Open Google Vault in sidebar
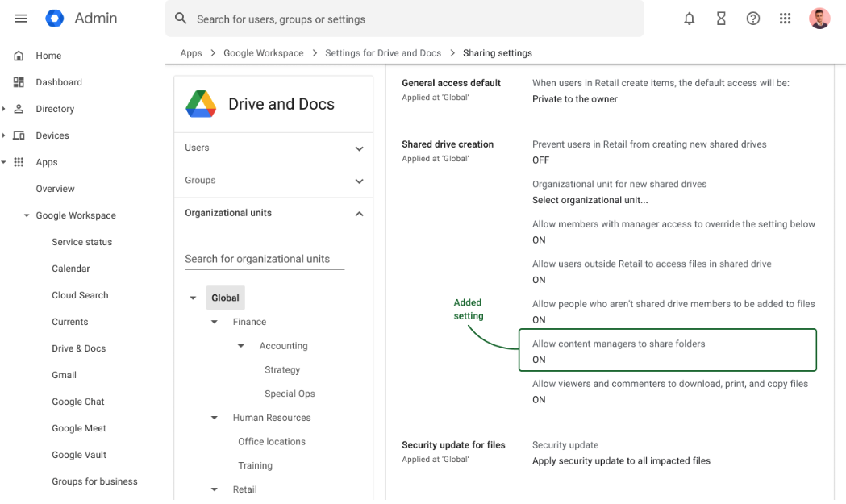The width and height of the screenshot is (846, 504). tap(79, 455)
